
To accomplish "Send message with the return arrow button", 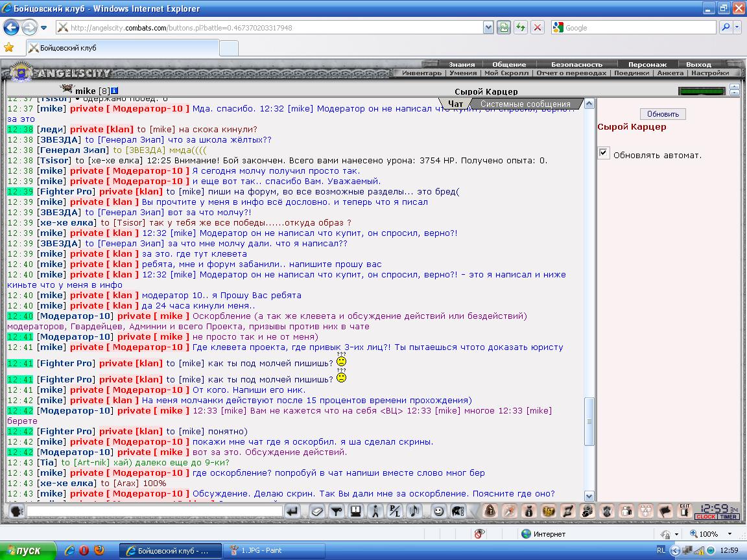I will click(292, 511).
